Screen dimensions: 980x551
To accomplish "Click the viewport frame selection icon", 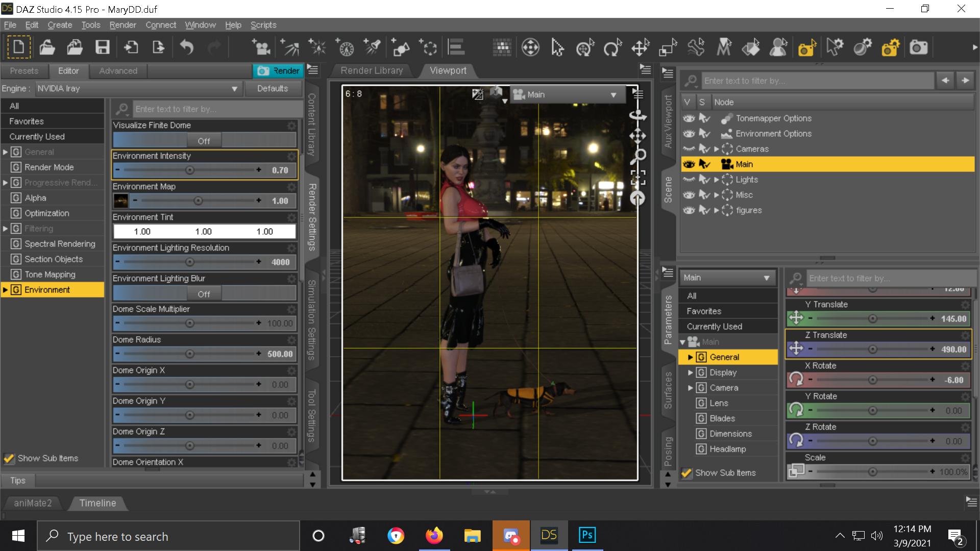I will click(638, 177).
